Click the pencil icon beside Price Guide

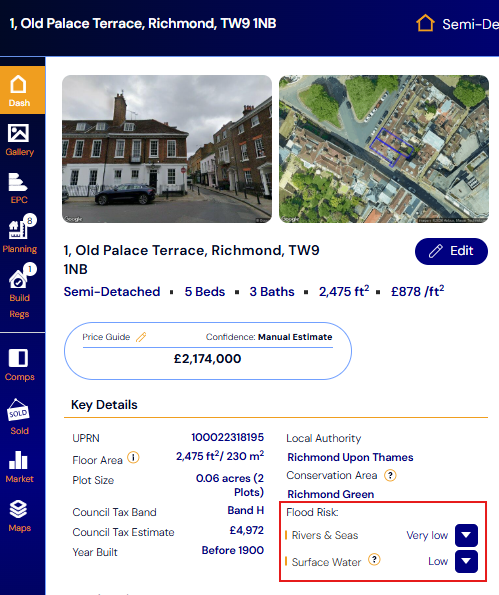click(x=141, y=337)
